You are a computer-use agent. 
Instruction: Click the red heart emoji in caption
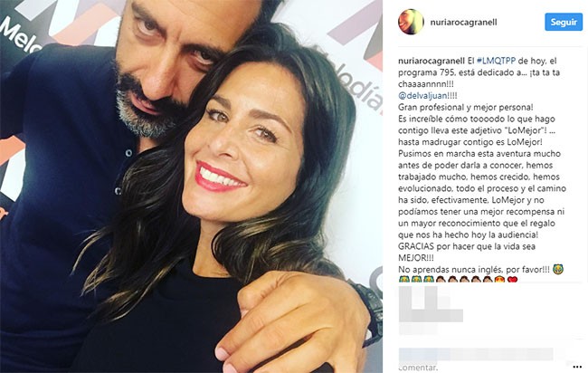point(512,279)
